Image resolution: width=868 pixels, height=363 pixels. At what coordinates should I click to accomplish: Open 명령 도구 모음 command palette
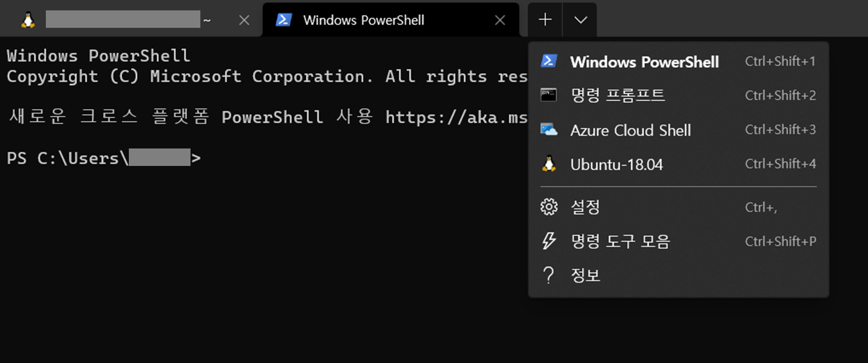pos(679,241)
